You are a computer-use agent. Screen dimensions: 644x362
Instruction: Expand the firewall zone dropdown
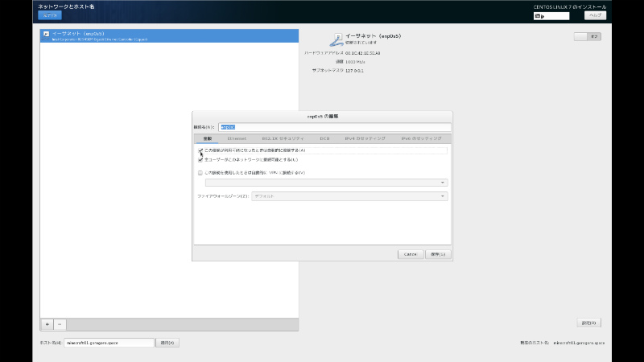(x=349, y=195)
